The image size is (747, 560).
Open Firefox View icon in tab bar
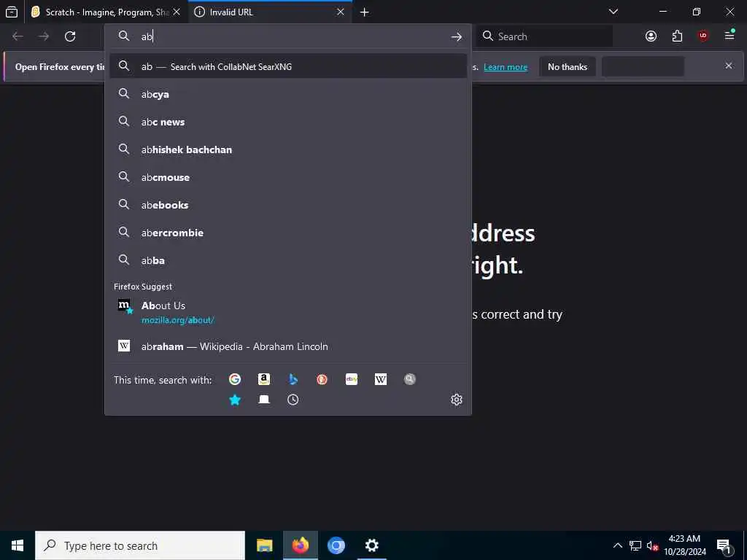pos(12,12)
